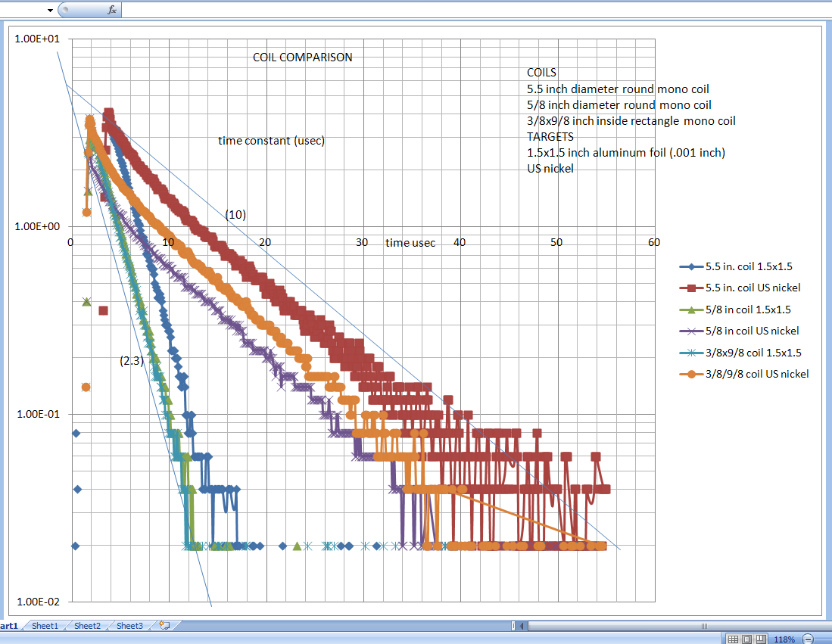This screenshot has height=644, width=832.
Task: Click the '5/8 inch diameter round mono coil' text
Action: click(619, 105)
